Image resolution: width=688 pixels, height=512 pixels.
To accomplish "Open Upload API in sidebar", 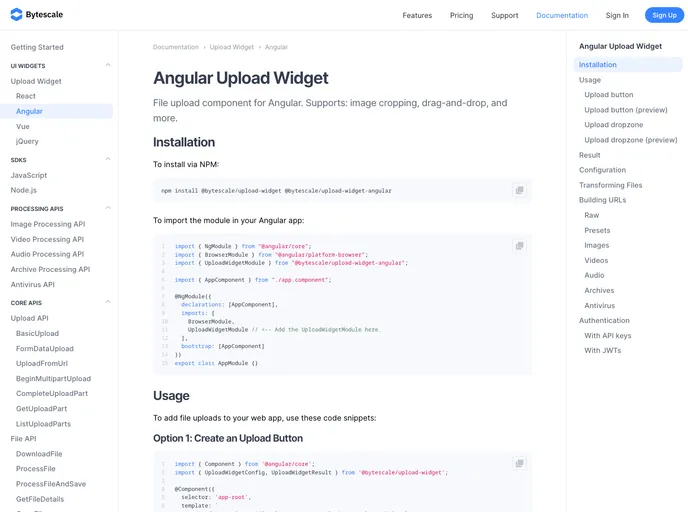I will (x=29, y=318).
